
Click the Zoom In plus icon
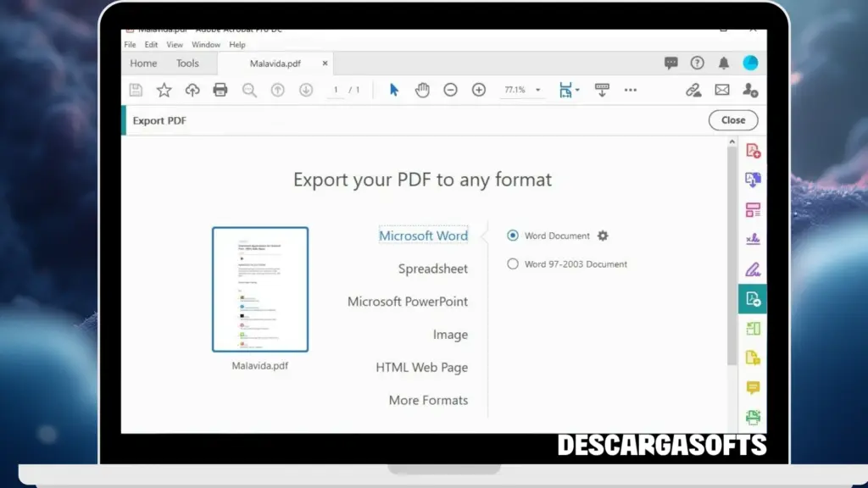pyautogui.click(x=479, y=90)
